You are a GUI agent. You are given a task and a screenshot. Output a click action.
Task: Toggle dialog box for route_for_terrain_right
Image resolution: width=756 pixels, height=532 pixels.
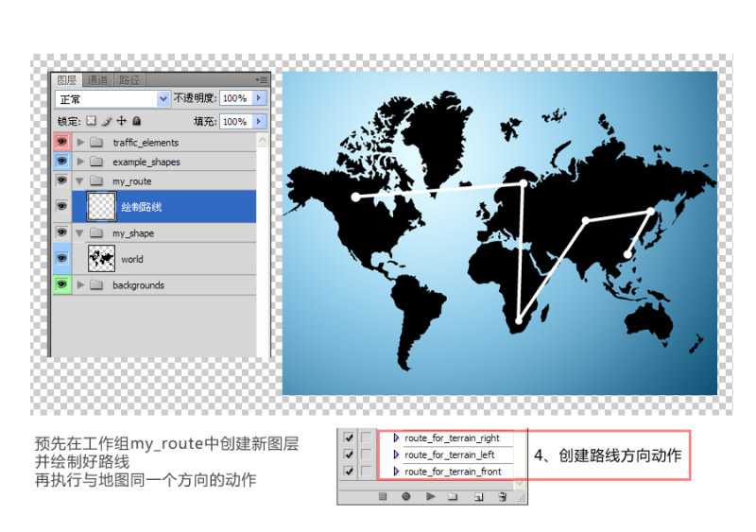366,438
